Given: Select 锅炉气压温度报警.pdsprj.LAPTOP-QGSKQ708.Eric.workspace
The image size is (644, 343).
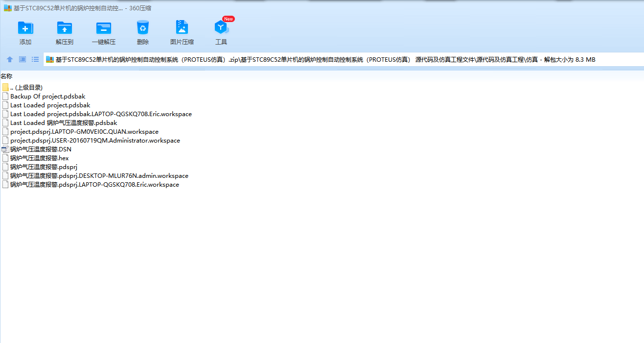Looking at the screenshot, I should click(94, 185).
